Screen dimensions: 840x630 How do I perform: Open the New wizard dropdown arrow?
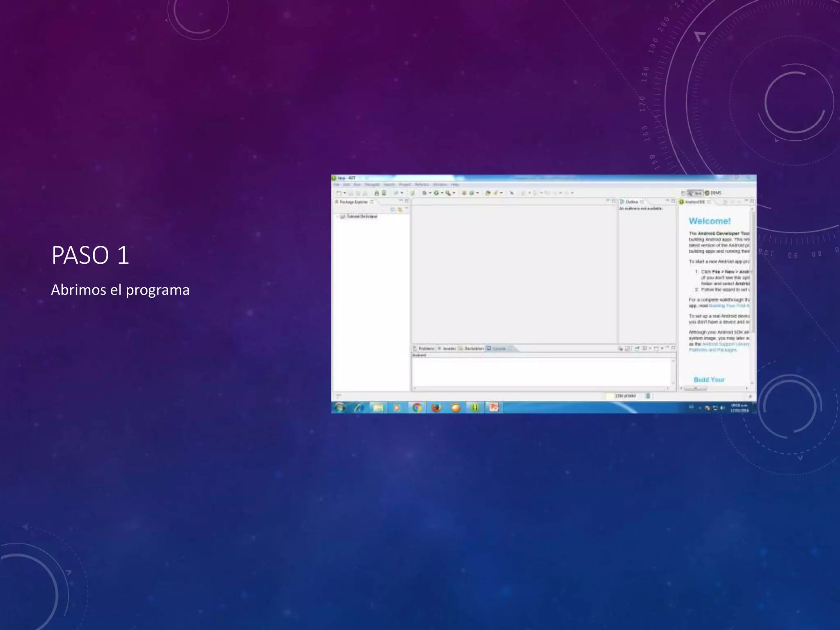345,193
